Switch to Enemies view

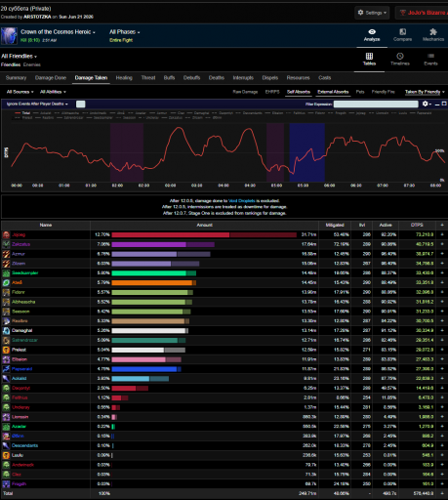pos(32,64)
